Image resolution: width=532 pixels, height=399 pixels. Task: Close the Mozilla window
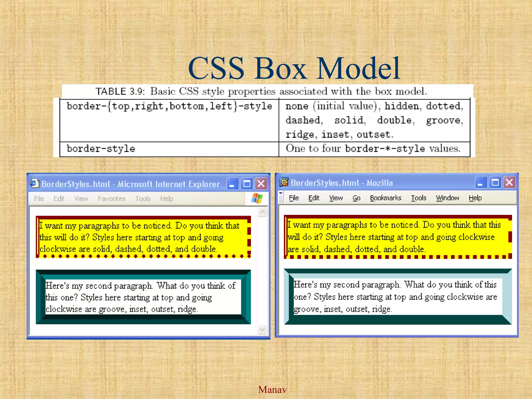[509, 183]
